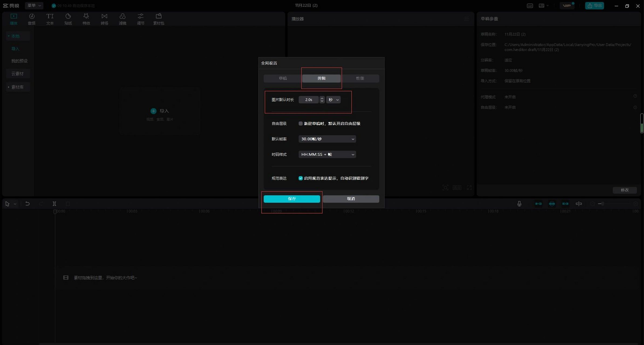Toggle the preview axis icon in the timeline
The image size is (644, 345).
[579, 204]
